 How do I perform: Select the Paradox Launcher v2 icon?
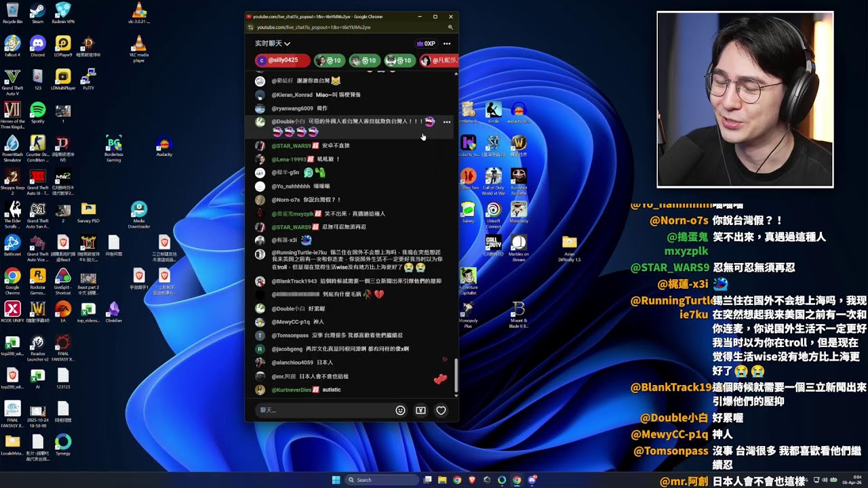pos(37,348)
